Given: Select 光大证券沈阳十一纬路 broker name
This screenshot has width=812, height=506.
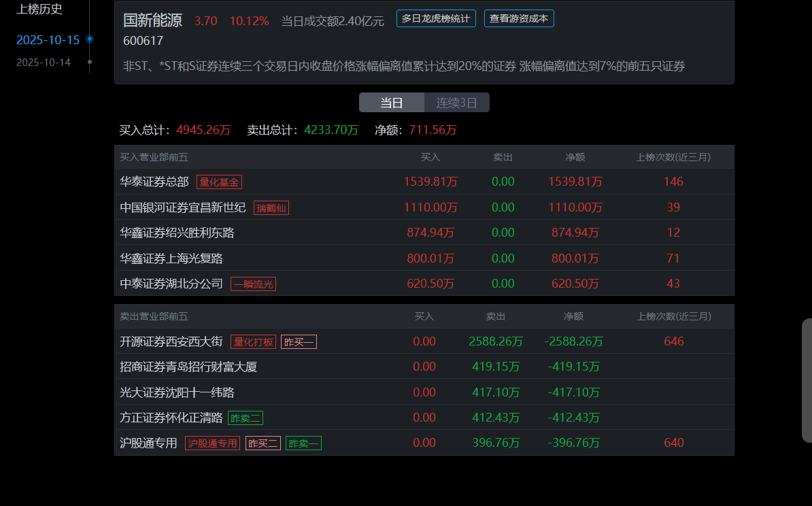Looking at the screenshot, I should (177, 392).
